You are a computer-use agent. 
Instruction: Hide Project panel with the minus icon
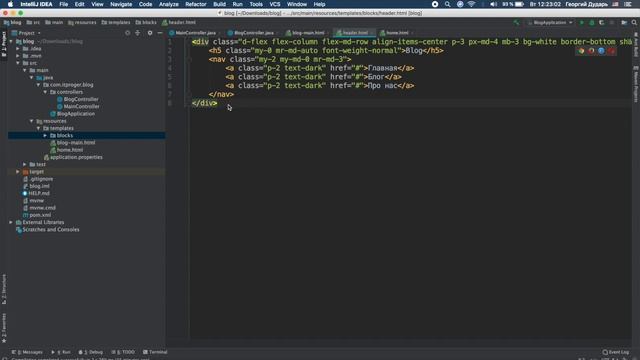point(160,33)
